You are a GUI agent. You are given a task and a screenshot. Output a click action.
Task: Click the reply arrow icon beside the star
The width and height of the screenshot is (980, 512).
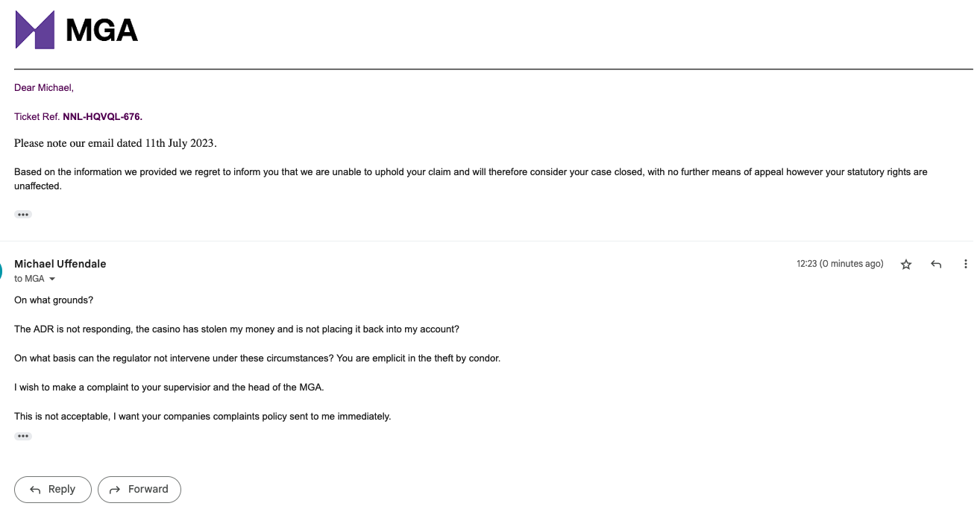click(936, 265)
